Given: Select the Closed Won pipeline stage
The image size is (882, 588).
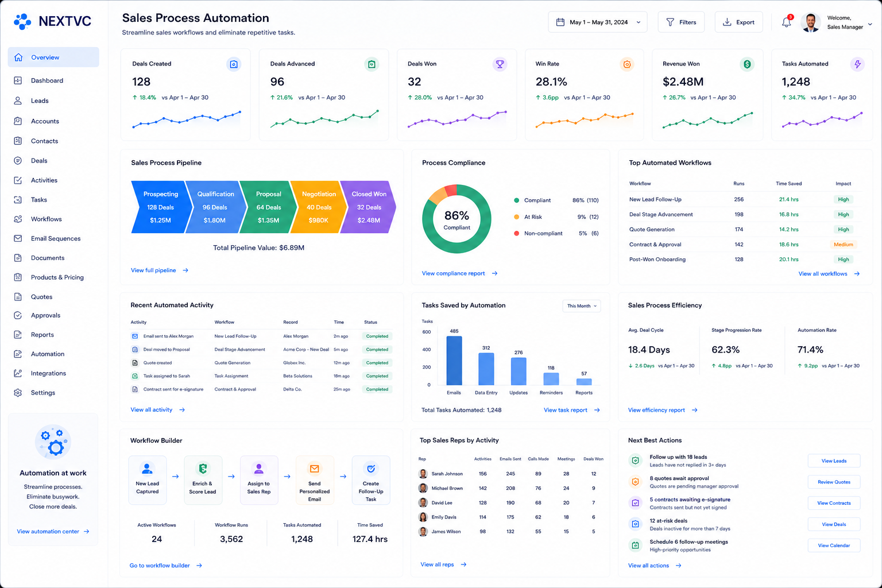Looking at the screenshot, I should point(368,207).
